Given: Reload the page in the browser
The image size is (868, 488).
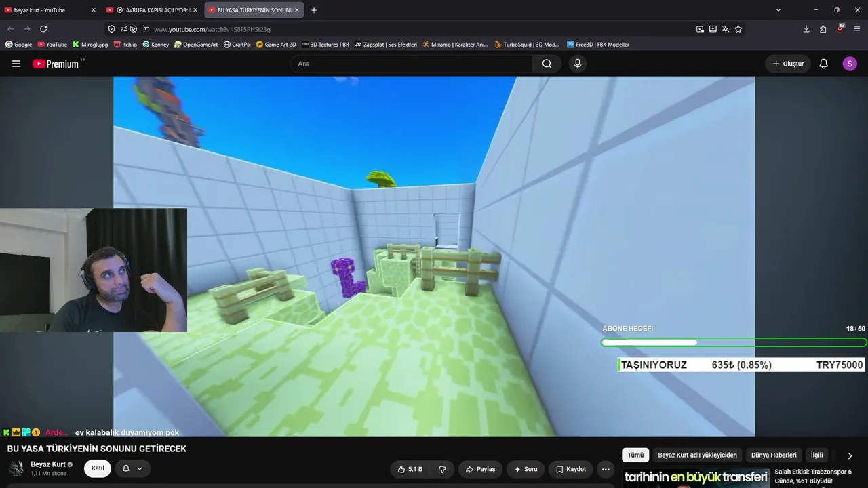Looking at the screenshot, I should pyautogui.click(x=43, y=29).
